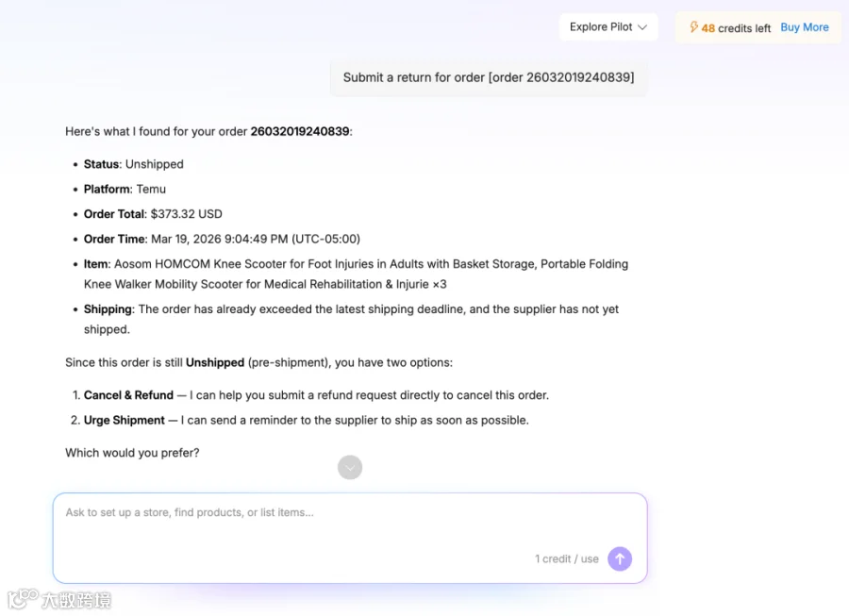Click the Status: Unshipped line
This screenshot has height=616, width=849.
click(133, 164)
